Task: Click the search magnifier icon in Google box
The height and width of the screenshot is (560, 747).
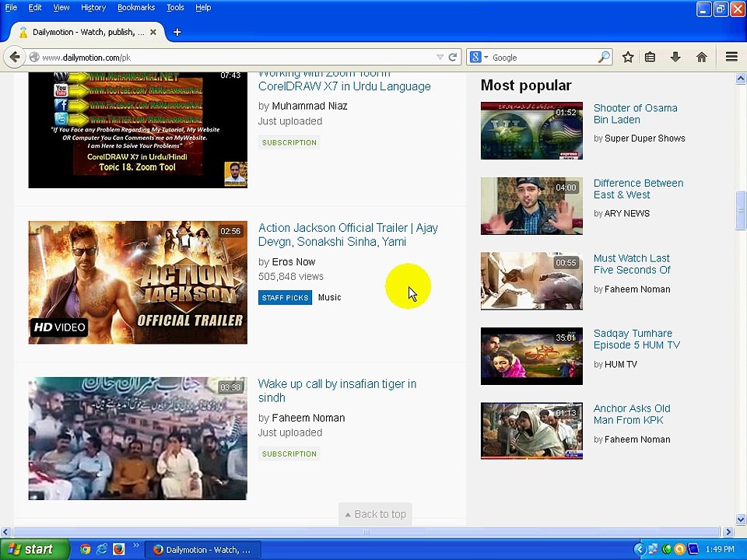Action: click(604, 57)
